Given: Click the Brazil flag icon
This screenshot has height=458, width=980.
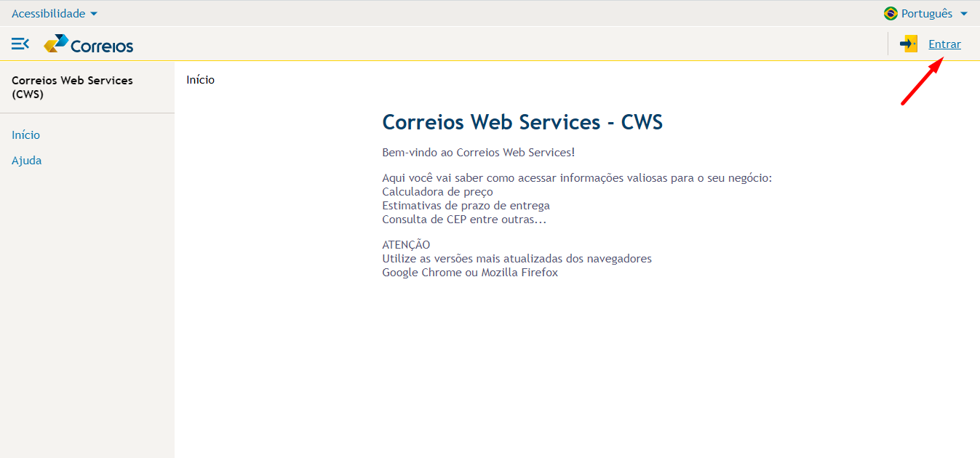Looking at the screenshot, I should (891, 13).
